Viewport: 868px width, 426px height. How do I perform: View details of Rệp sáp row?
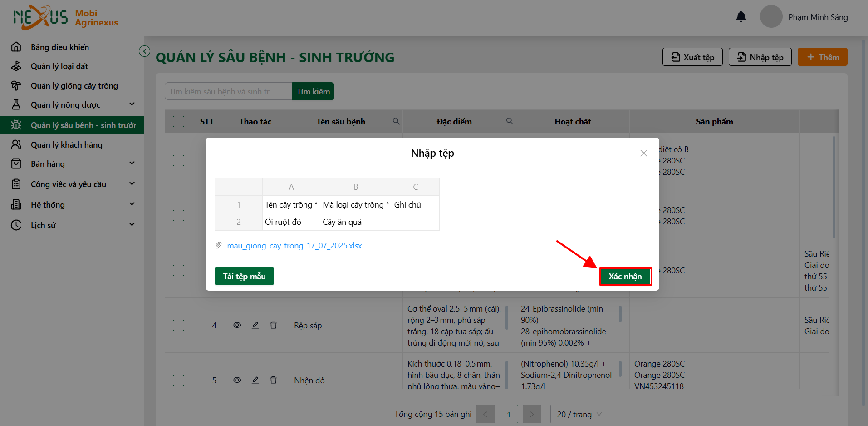click(x=237, y=325)
